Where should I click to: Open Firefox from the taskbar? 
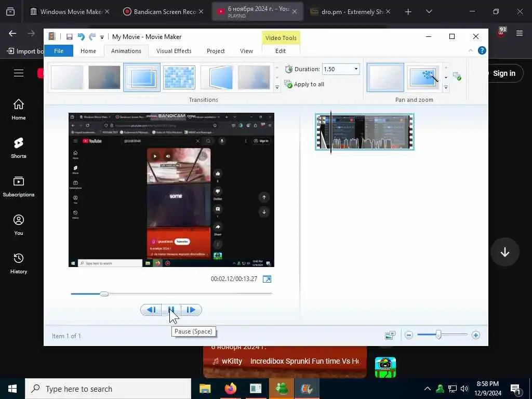click(230, 389)
